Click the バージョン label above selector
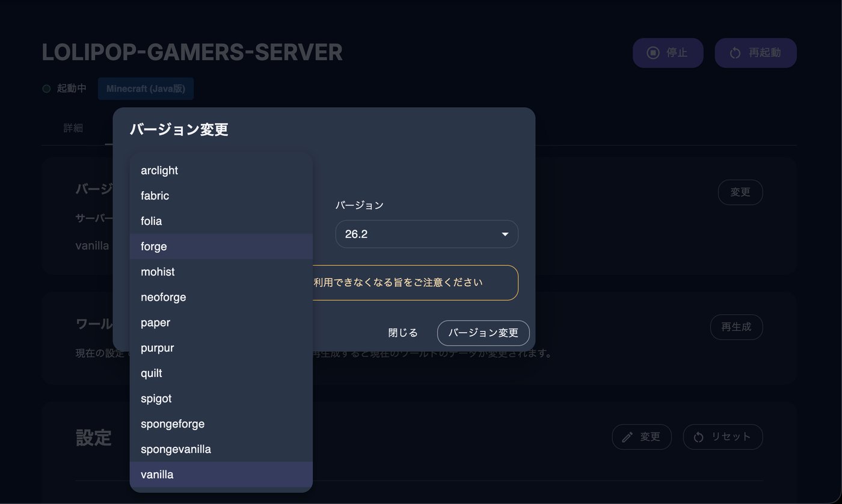The height and width of the screenshot is (504, 842). click(x=360, y=205)
